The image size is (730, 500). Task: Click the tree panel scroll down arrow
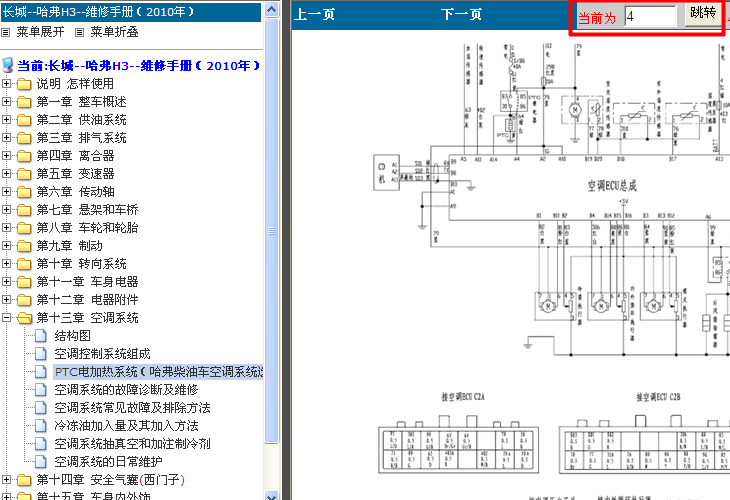(x=271, y=495)
